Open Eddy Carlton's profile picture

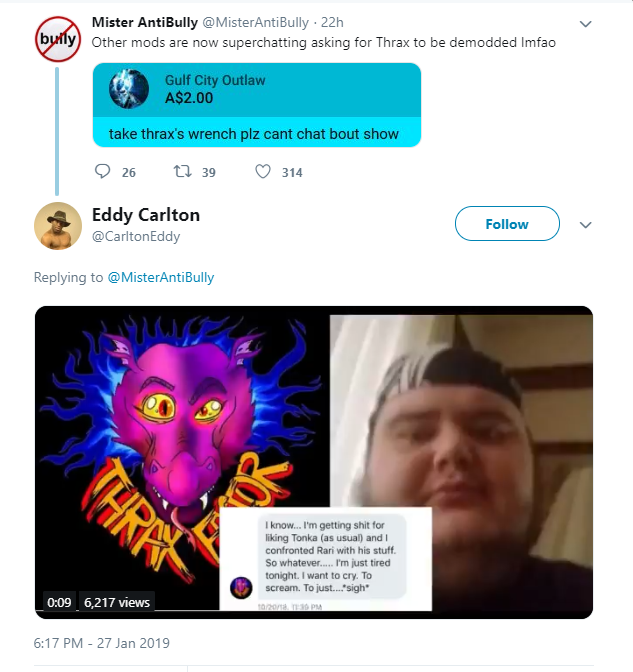(x=58, y=226)
